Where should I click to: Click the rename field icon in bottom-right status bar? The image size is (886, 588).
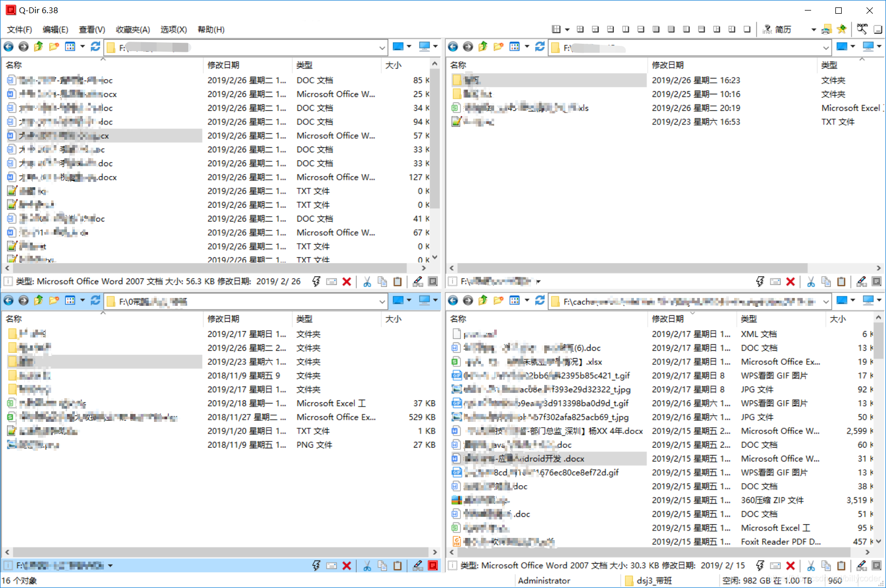775,565
